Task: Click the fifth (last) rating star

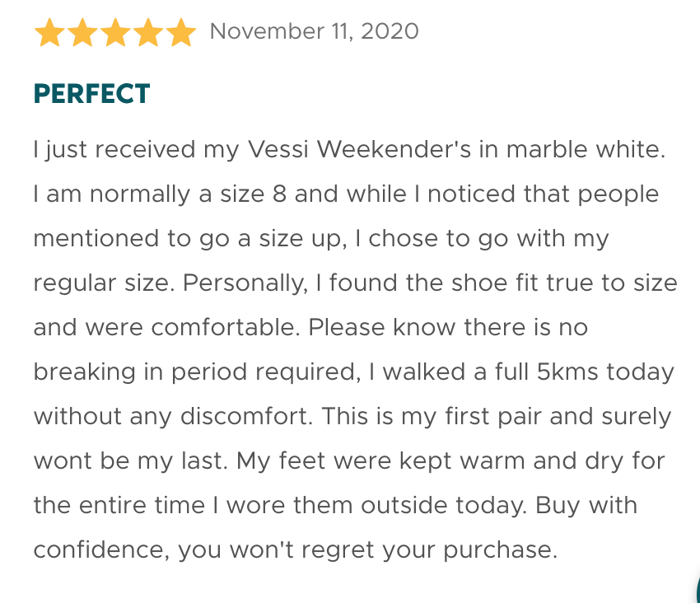Action: 180,34
